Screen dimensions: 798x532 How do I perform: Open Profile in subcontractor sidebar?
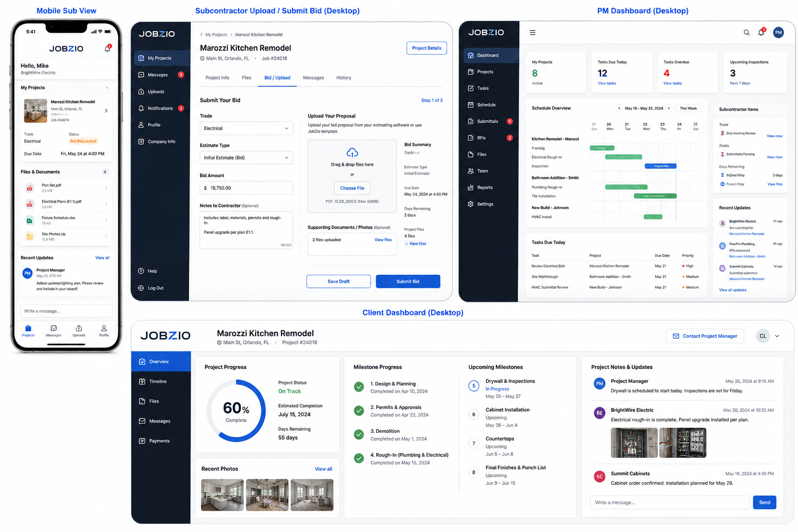click(161, 125)
